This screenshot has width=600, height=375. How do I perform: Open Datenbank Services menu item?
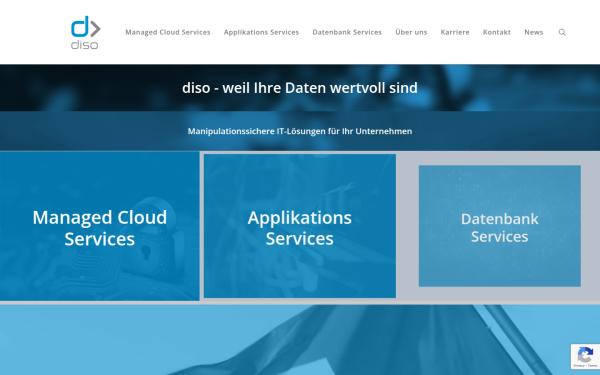(x=347, y=33)
